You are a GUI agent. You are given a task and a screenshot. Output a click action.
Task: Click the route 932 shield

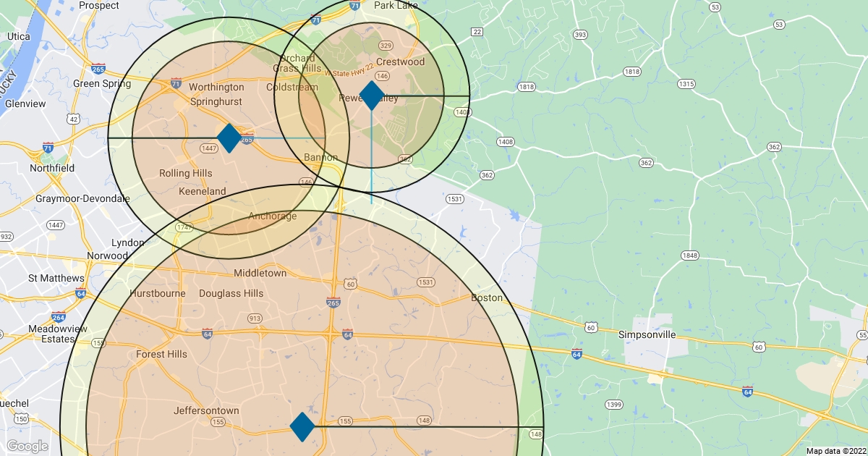tap(6, 237)
